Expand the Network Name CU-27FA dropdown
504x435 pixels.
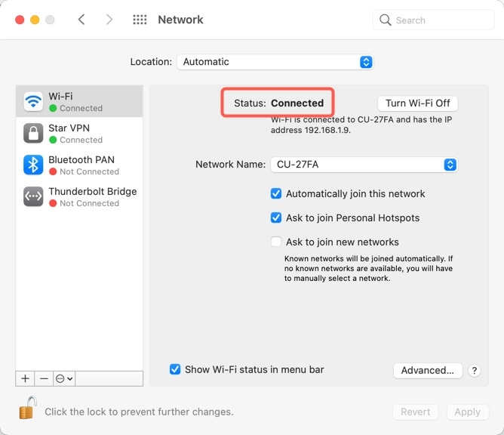pyautogui.click(x=364, y=165)
